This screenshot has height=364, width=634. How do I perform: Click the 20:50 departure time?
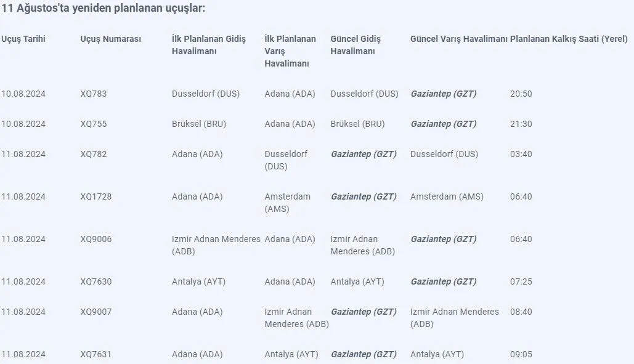521,94
